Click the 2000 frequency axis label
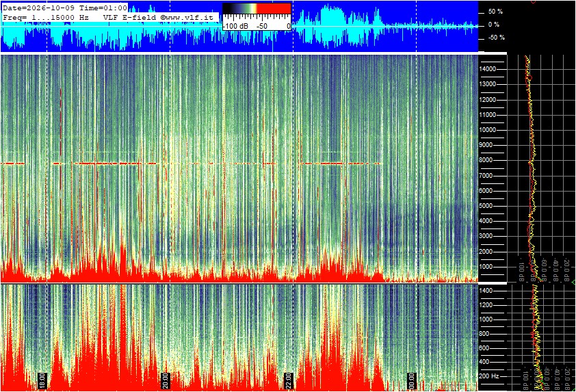Screen dimensions: 576x392 pos(486,252)
